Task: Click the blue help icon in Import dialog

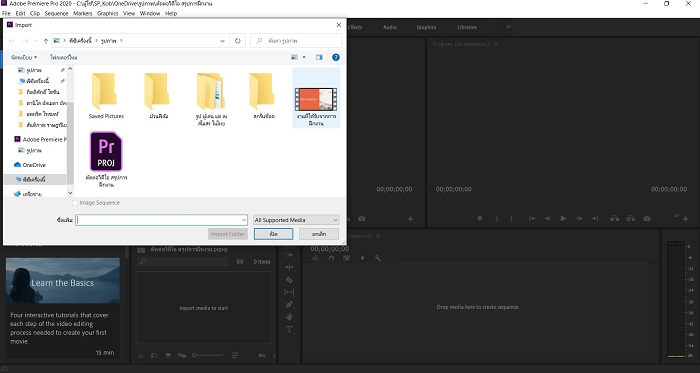Action: coord(336,57)
